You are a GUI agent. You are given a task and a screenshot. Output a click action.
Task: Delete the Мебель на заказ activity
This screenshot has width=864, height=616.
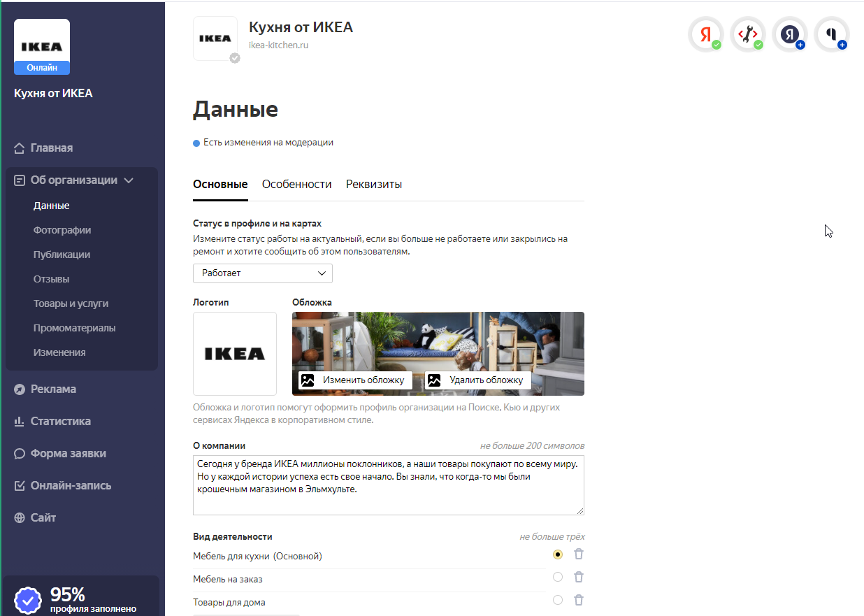pos(579,577)
